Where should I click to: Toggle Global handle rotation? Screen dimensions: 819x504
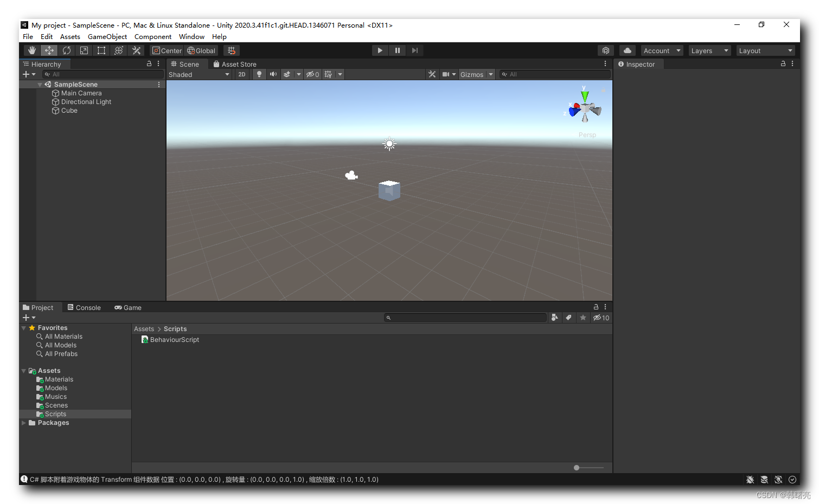pyautogui.click(x=201, y=50)
